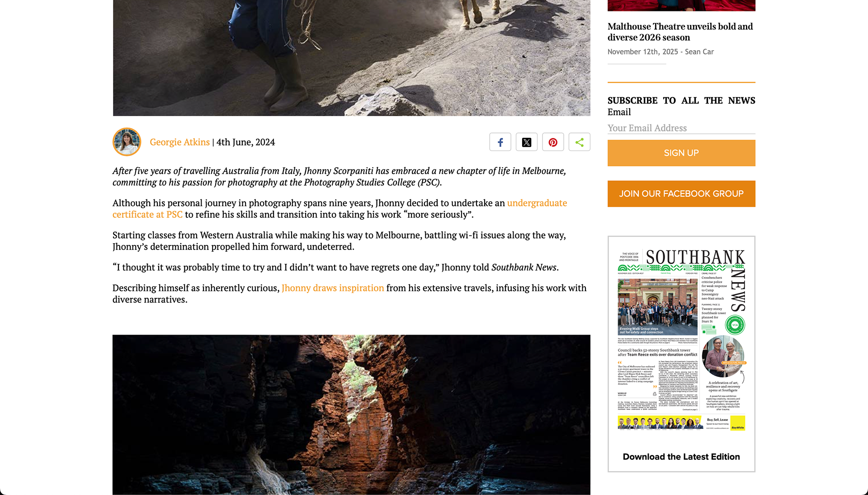This screenshot has width=868, height=495.
Task: Open Jhonny draws inspiration link
Action: click(333, 288)
